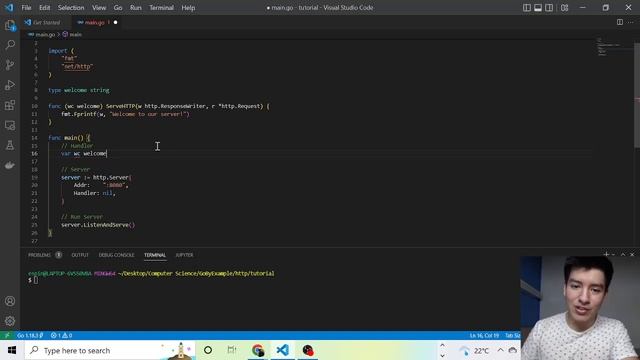Open the Go menu

(118, 8)
